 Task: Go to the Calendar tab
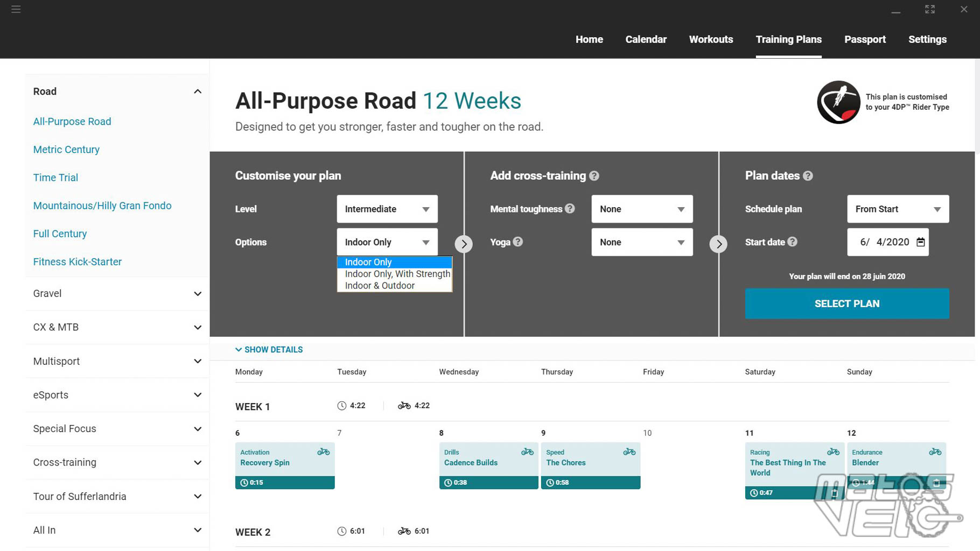coord(646,39)
